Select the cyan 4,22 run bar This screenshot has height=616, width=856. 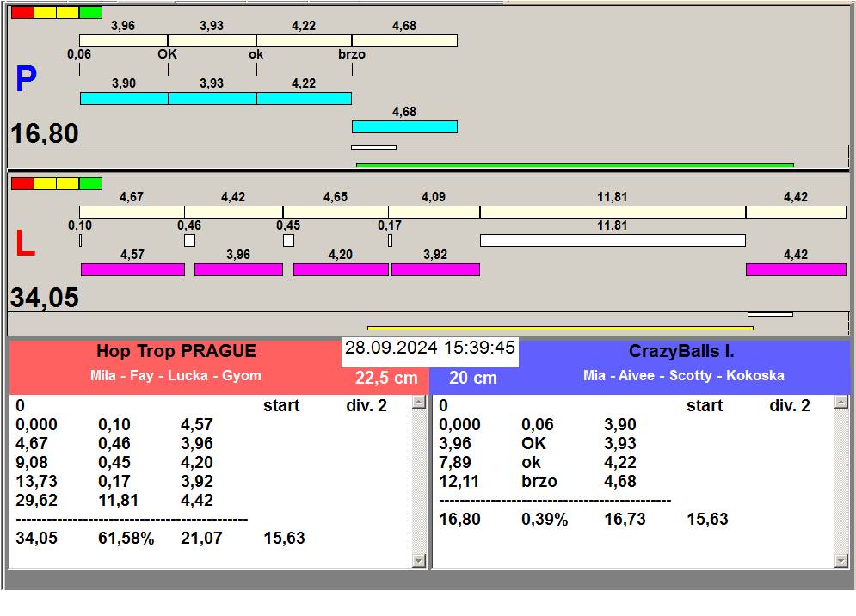tap(304, 99)
